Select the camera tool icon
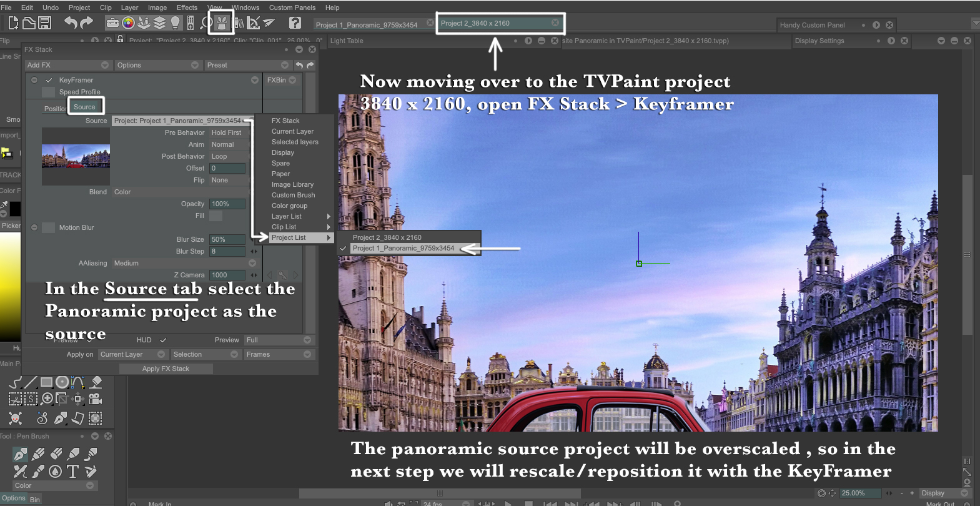The height and width of the screenshot is (506, 980). pyautogui.click(x=95, y=399)
